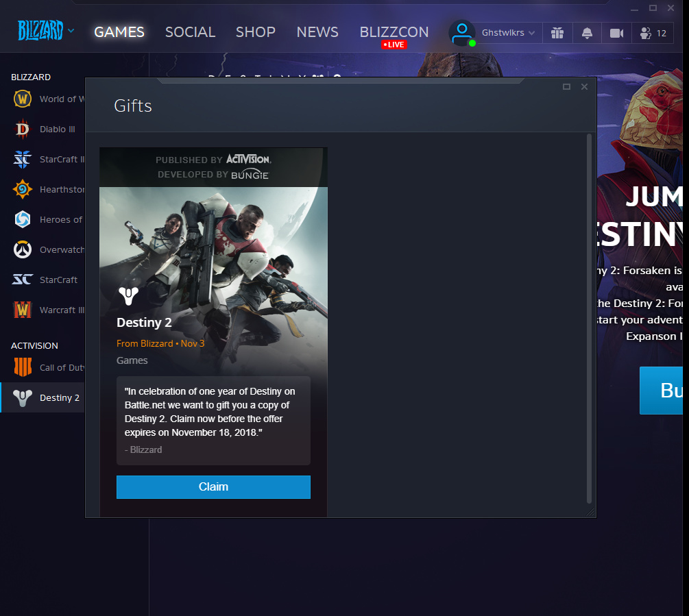689x616 pixels.
Task: Open Hearthstone from the game list
Action: point(23,189)
